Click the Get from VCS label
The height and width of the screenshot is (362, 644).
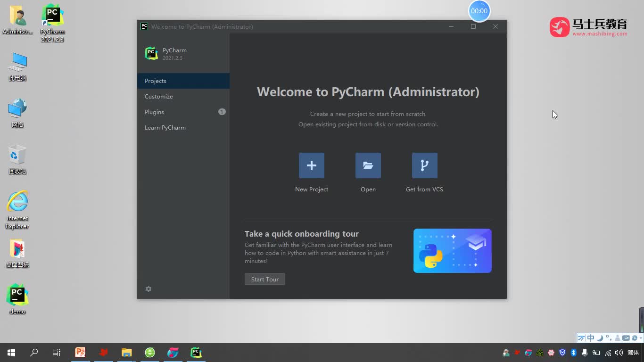[424, 189]
